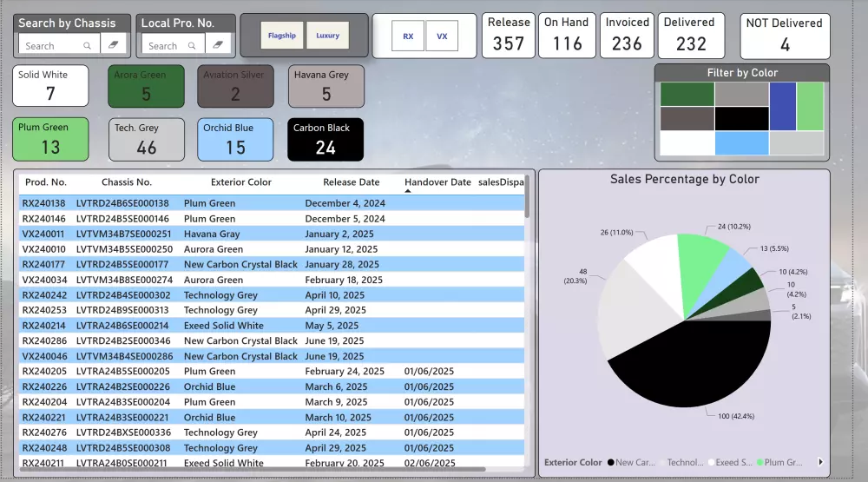
Task: Click Orchid Blue in RX240226 row
Action: point(209,386)
